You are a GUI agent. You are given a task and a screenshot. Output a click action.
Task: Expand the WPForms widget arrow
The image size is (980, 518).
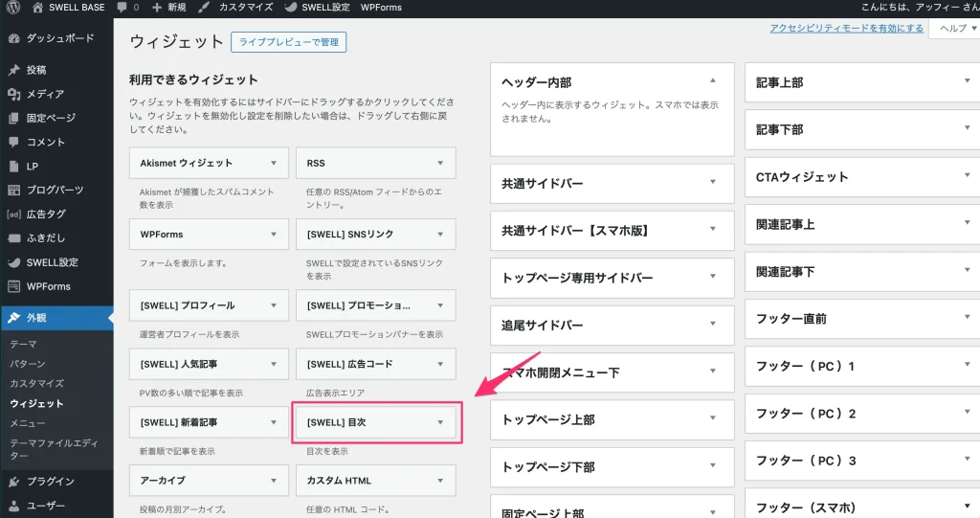(x=274, y=235)
